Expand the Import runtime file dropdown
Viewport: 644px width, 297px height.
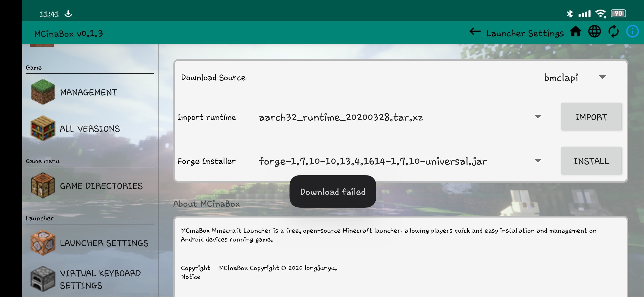pos(538,117)
